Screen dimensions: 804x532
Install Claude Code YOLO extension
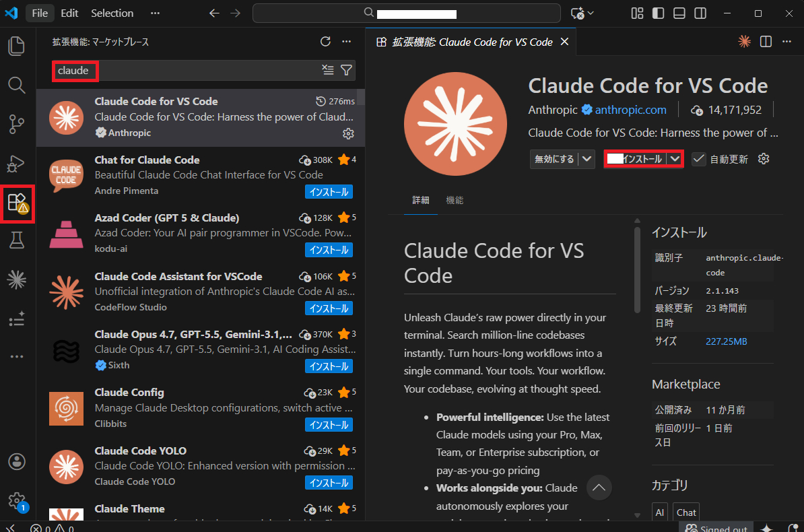[329, 483]
